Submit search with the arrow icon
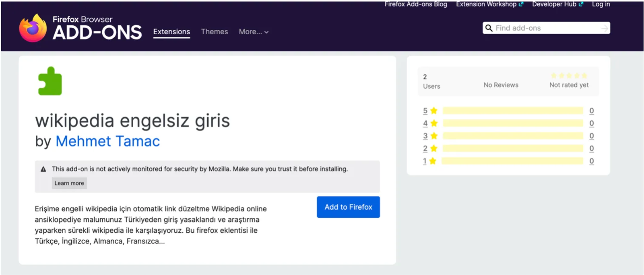Screen dimensions: 644x275 tap(604, 28)
